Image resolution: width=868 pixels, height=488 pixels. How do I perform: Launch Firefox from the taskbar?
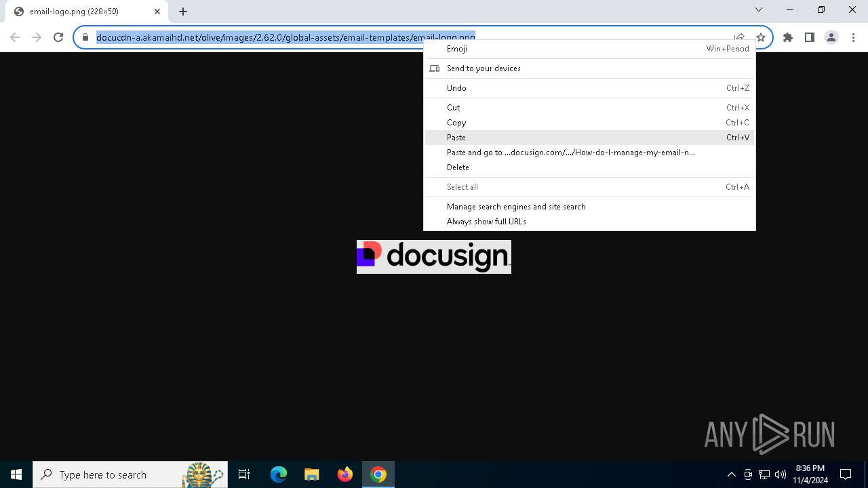[x=345, y=474]
